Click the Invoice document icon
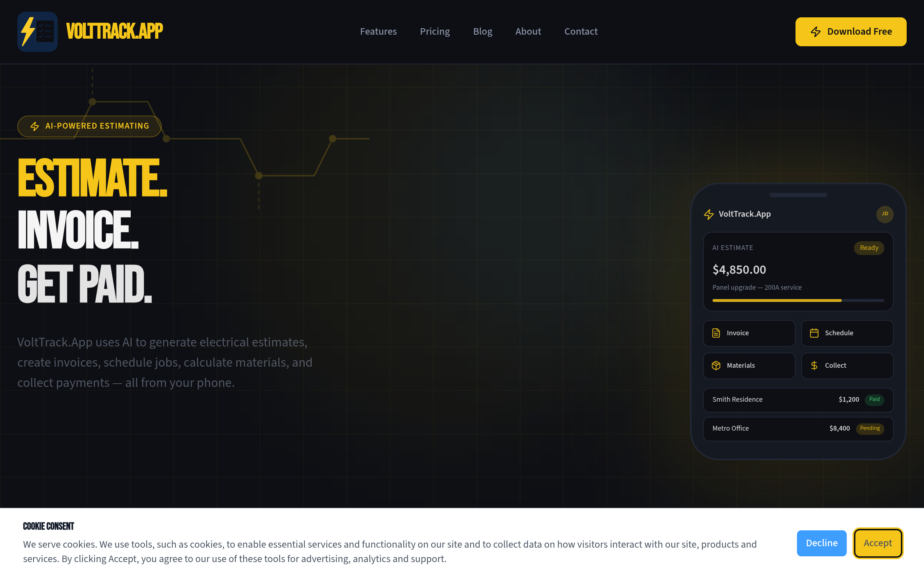The image size is (924, 578). (x=716, y=333)
